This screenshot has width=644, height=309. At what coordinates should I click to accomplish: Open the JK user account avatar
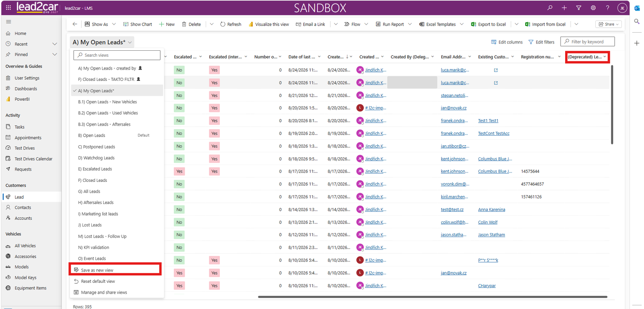(622, 8)
